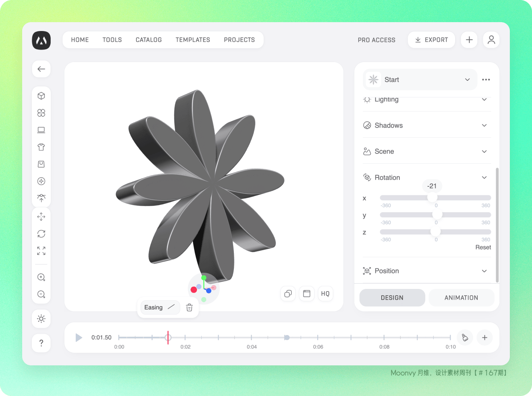Toggle light mode sun icon

pos(41,319)
